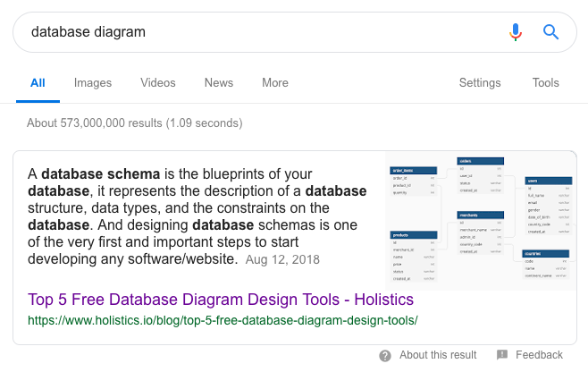Expand the More search categories menu
Viewport: 588px width, 372px height.
tap(275, 83)
